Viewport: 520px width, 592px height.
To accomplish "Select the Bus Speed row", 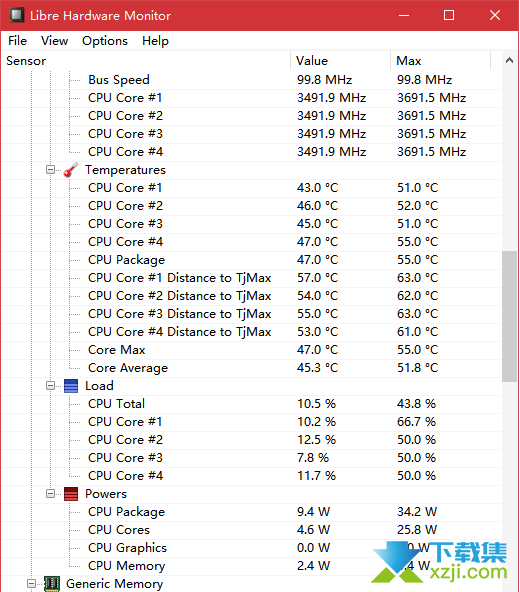I will pyautogui.click(x=252, y=80).
